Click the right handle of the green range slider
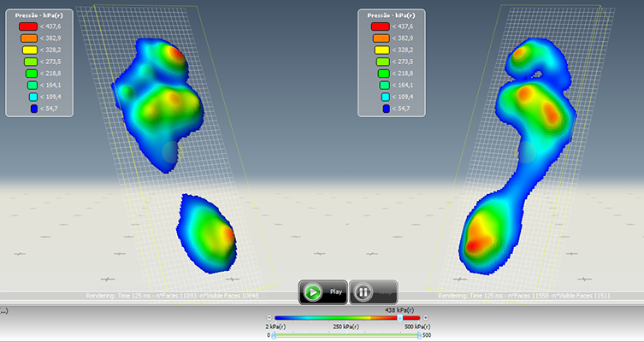Viewport: 644px width, 342px height. [419, 335]
